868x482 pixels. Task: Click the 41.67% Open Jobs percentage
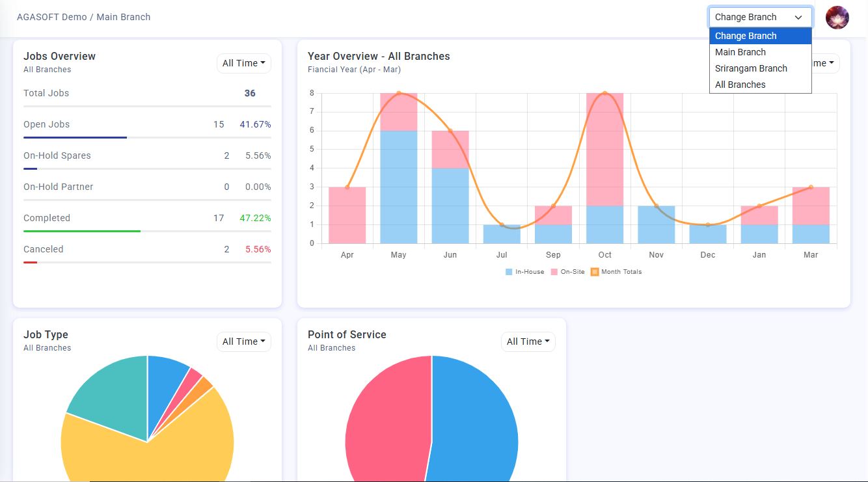tap(255, 124)
